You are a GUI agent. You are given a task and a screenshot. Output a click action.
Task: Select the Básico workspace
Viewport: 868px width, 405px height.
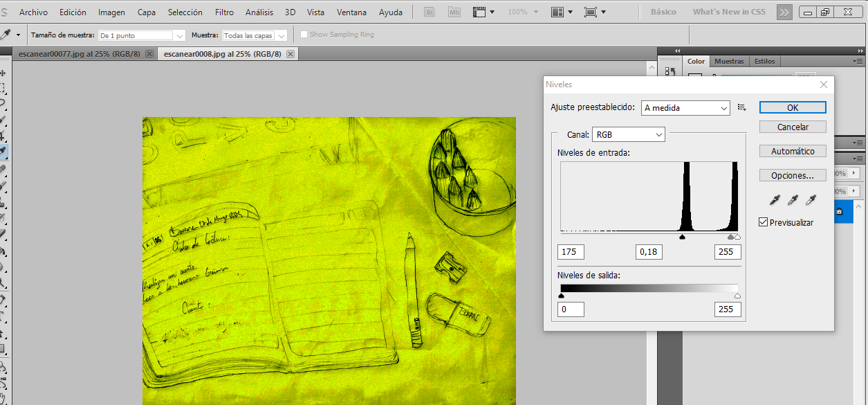tap(664, 12)
